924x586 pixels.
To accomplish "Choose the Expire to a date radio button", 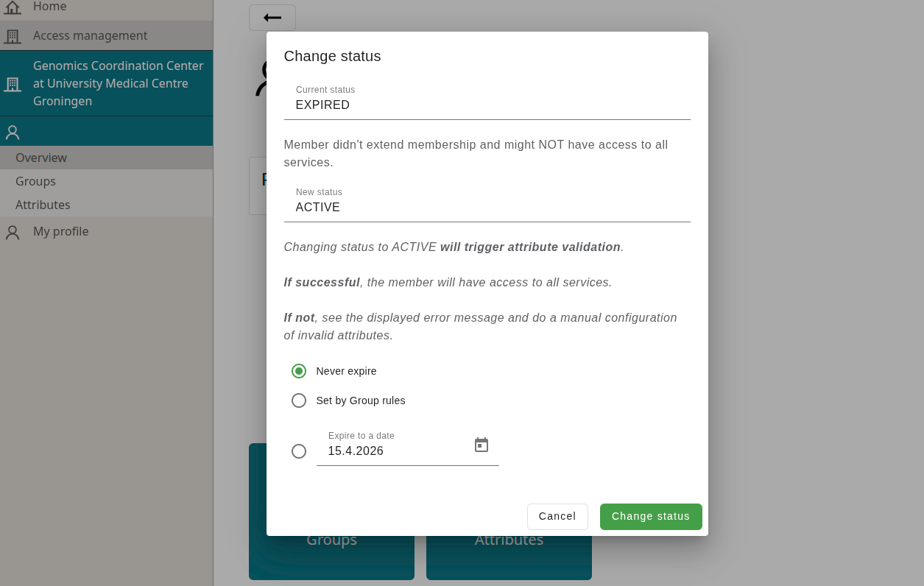I will point(299,451).
